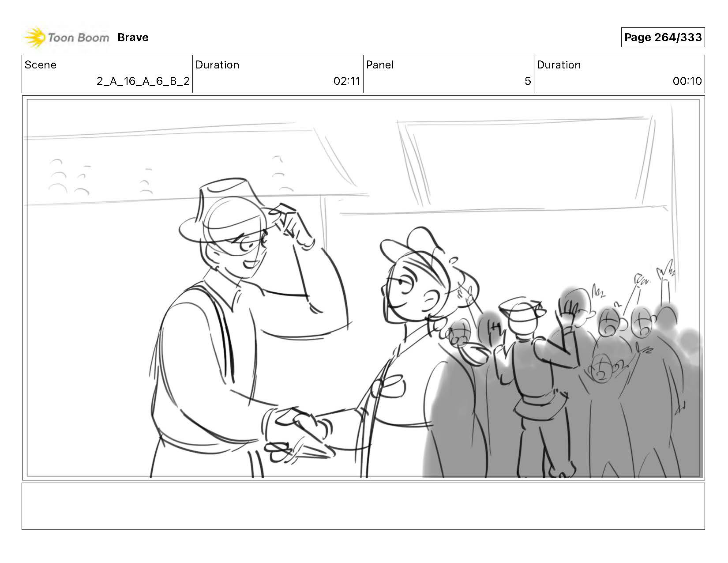Click the Toon Boom logo
Viewport: 728px width, 563px height.
pyautogui.click(x=66, y=38)
